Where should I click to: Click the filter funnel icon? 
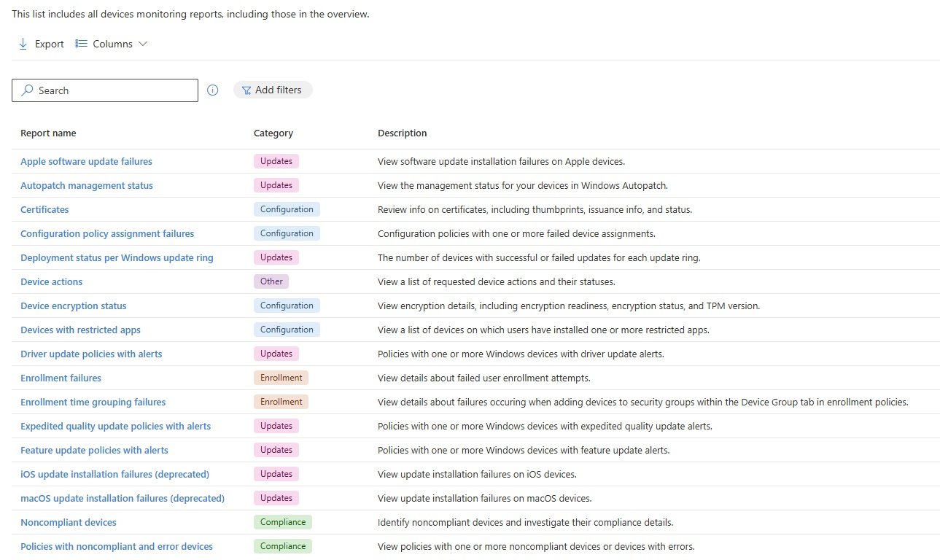[x=246, y=90]
